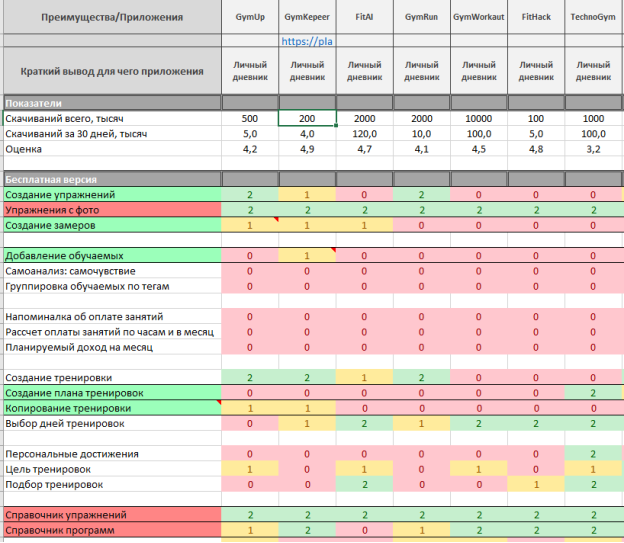The width and height of the screenshot is (624, 543).
Task: Select the FitAI 30-day downloads value 120,0
Action: [364, 134]
